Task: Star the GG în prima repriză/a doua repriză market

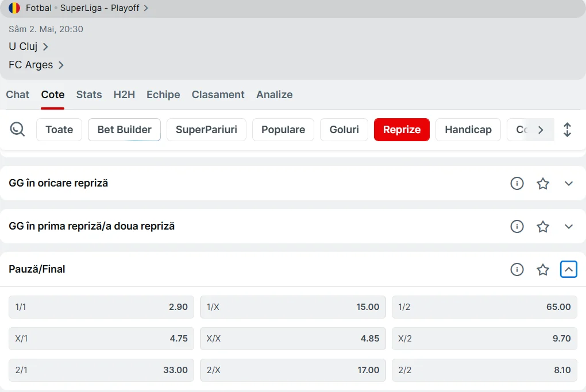Action: pyautogui.click(x=543, y=226)
